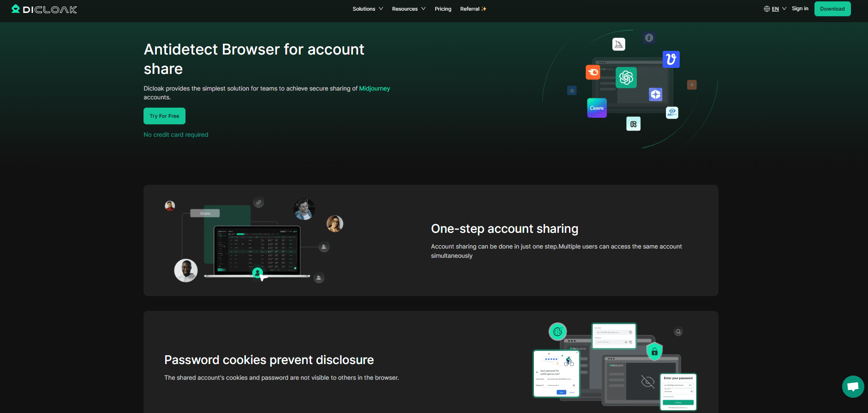This screenshot has width=868, height=413.
Task: Click the green Download button
Action: pyautogui.click(x=832, y=9)
